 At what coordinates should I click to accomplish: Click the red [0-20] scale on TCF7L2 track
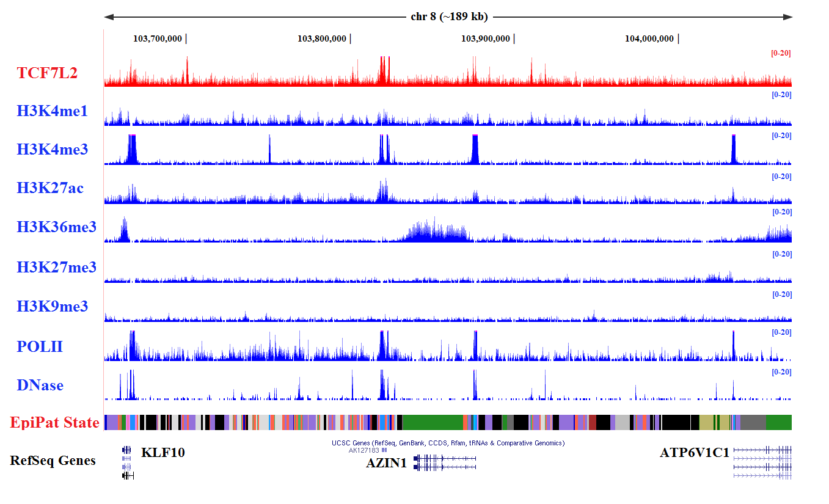781,53
